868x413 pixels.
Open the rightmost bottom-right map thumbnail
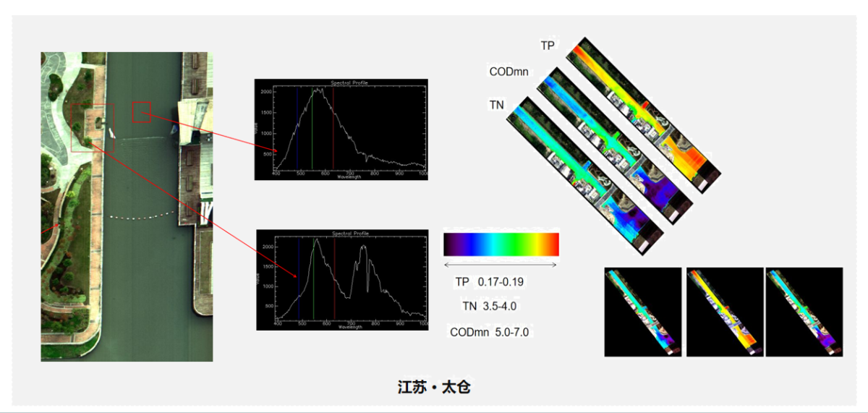pyautogui.click(x=804, y=312)
